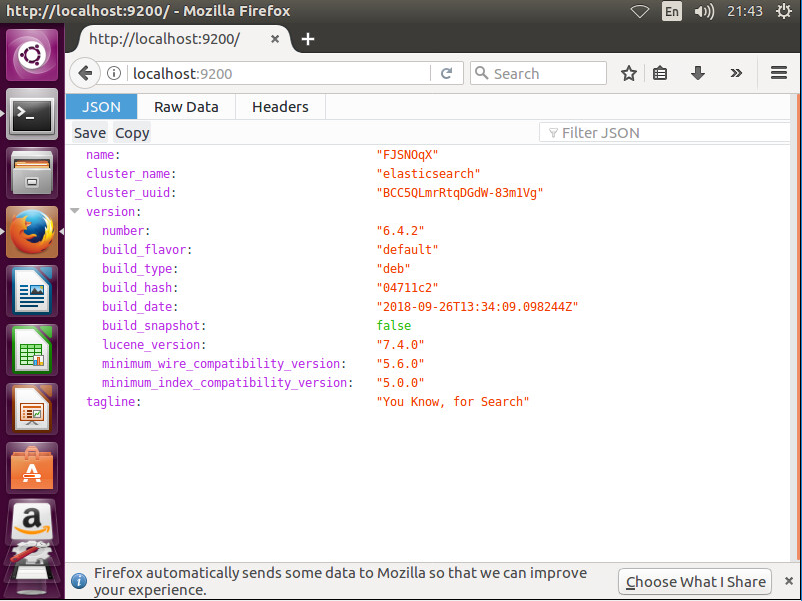Click the value "BCC5QLmrRtqDGdW-83m1Vg"
Viewport: 802px width, 601px height.
tap(459, 193)
